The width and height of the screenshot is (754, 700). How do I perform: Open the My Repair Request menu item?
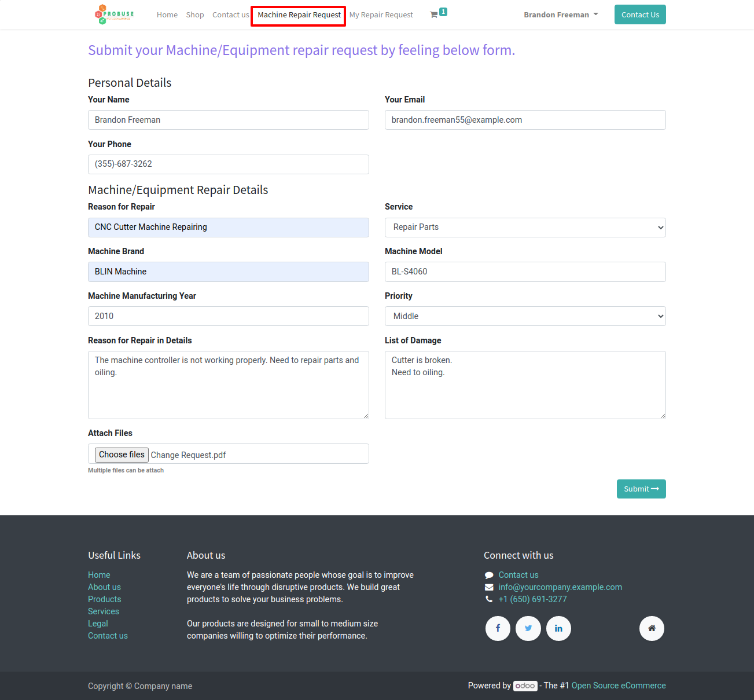(x=381, y=15)
